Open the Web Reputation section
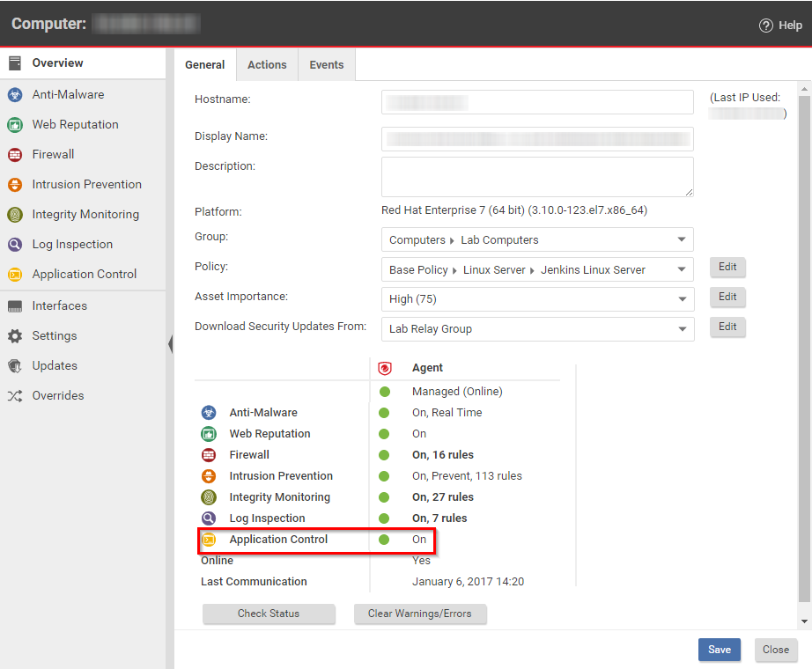This screenshot has width=812, height=669. coord(74,124)
